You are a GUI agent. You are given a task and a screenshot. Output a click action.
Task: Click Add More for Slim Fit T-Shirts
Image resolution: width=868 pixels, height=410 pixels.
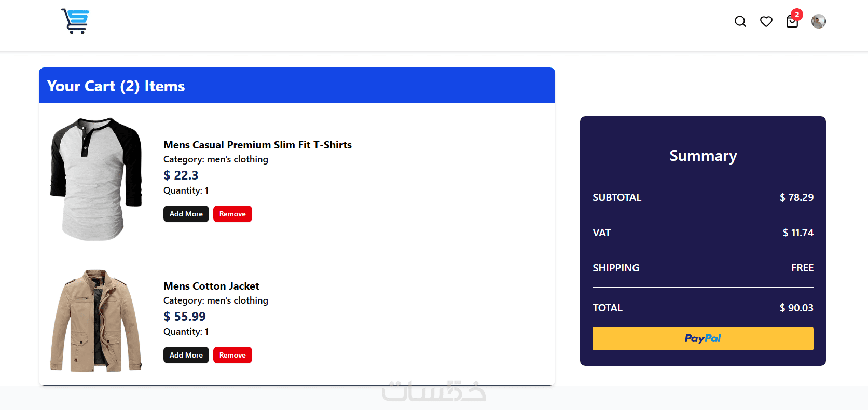(186, 214)
